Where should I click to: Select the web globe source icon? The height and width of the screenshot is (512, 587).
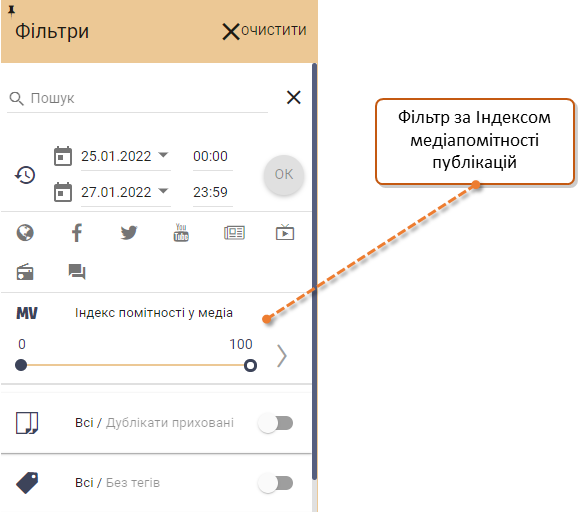click(x=25, y=233)
